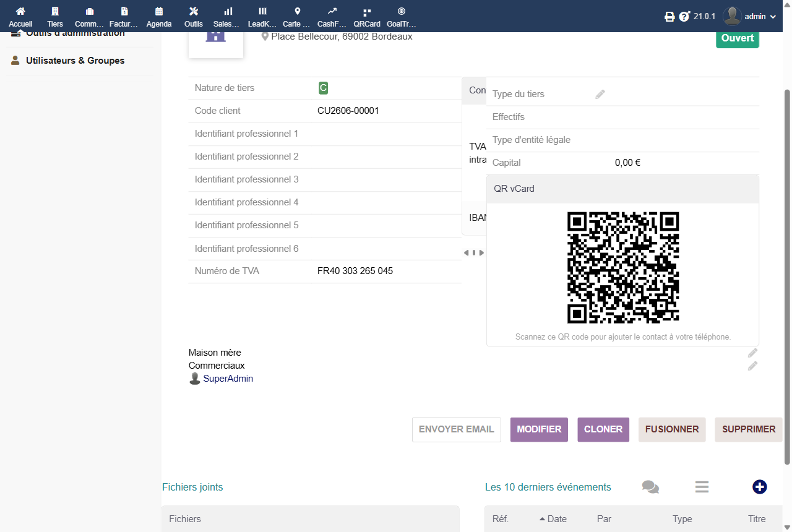Viewport: 792px width, 532px height.
Task: Open the Tiers menu
Action: point(55,16)
